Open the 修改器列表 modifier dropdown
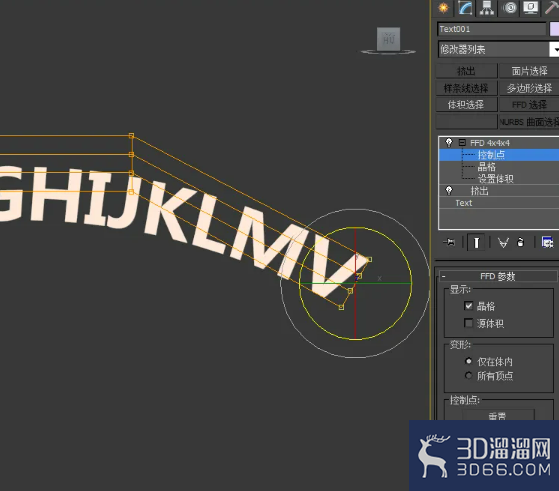Image resolution: width=559 pixels, height=491 pixels. [498, 50]
